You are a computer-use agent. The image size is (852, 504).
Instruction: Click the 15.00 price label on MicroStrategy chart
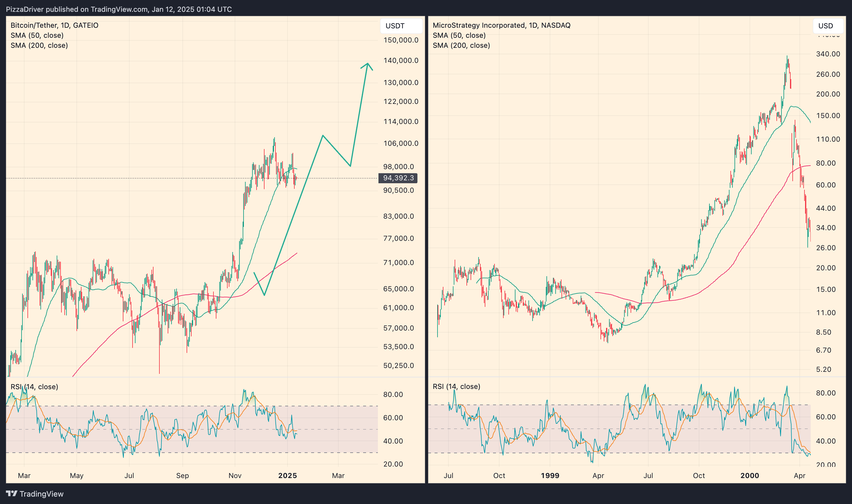[x=826, y=289]
